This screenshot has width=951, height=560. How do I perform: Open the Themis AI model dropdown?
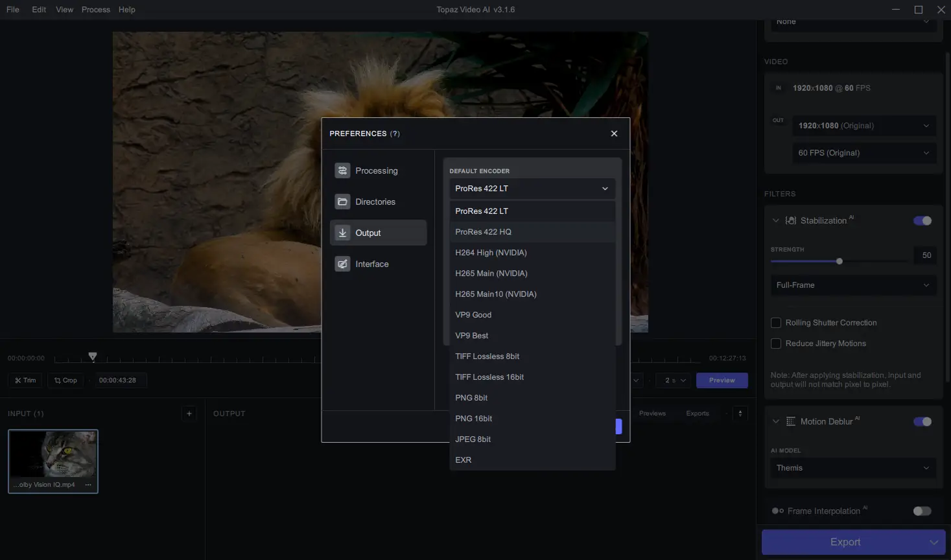[853, 468]
